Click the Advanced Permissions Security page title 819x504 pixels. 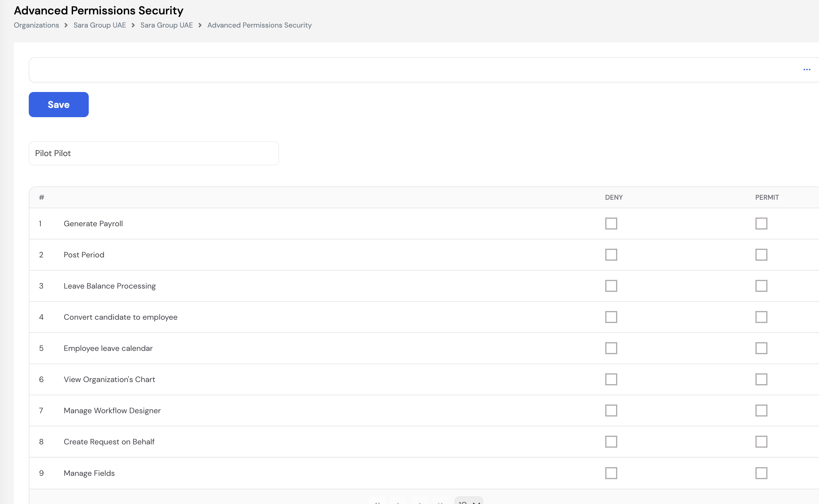pyautogui.click(x=99, y=10)
